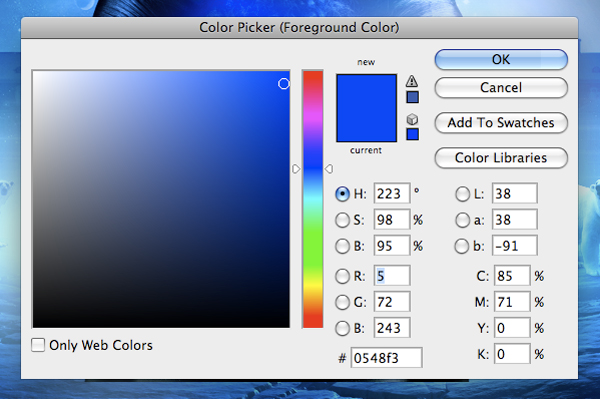This screenshot has width=600, height=399.
Task: Click the circular color selector in the field
Action: tap(284, 84)
